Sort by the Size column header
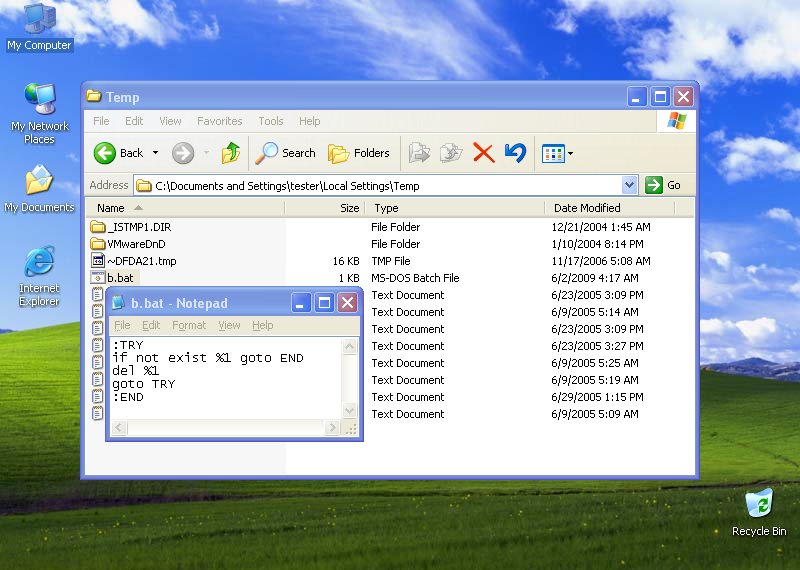 tap(325, 208)
